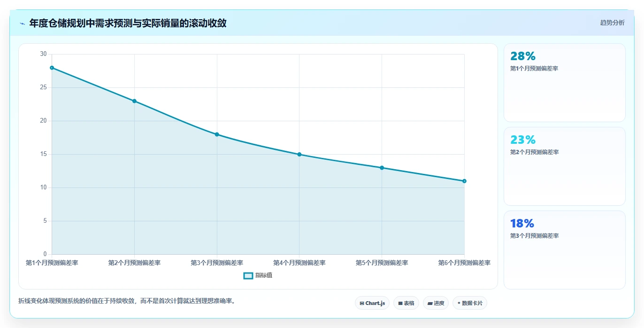Click the 指标值 legend label
The image size is (644, 328).
click(x=264, y=275)
